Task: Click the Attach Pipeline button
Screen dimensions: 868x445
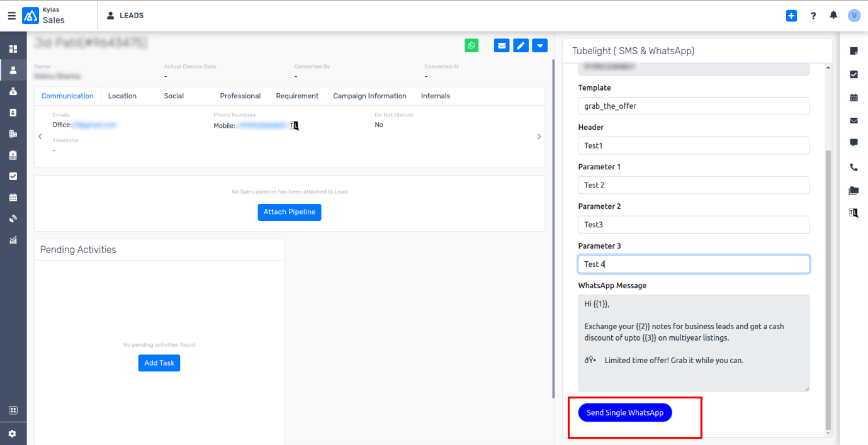Action: [x=289, y=212]
